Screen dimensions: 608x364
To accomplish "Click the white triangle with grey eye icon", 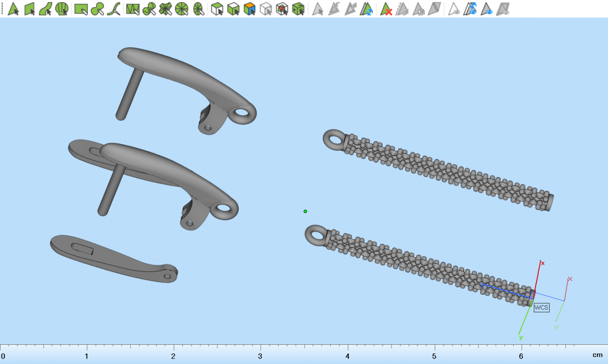I will point(454,9).
